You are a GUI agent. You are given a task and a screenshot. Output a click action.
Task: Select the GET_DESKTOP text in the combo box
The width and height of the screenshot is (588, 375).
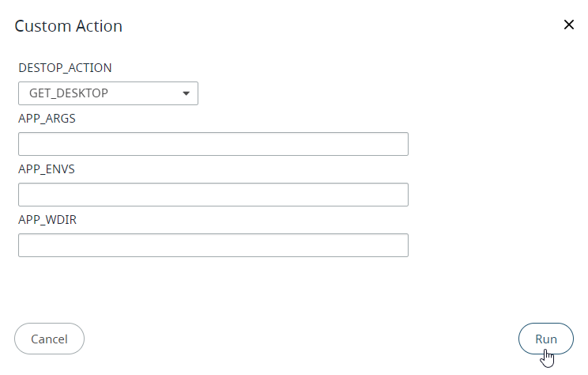pos(69,93)
